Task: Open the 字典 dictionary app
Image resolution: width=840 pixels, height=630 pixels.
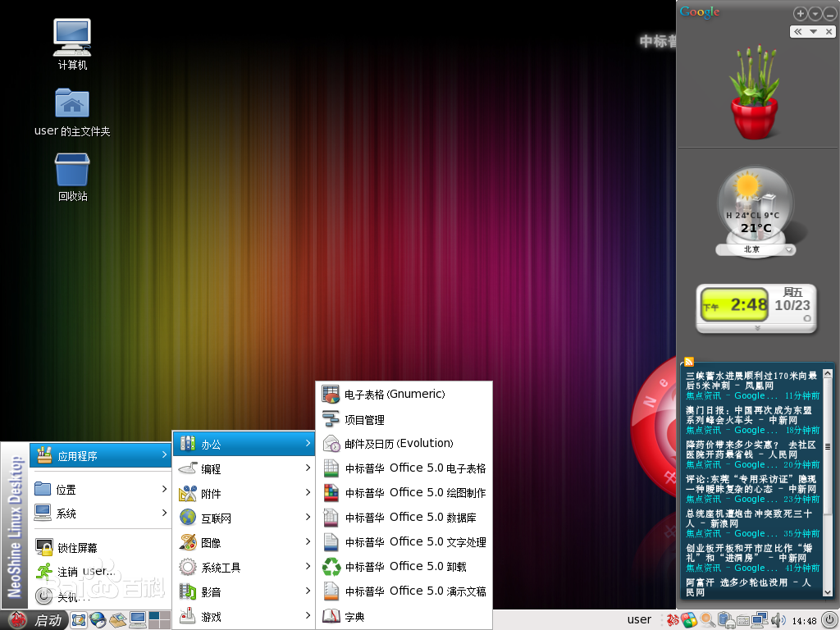Action: pos(404,617)
